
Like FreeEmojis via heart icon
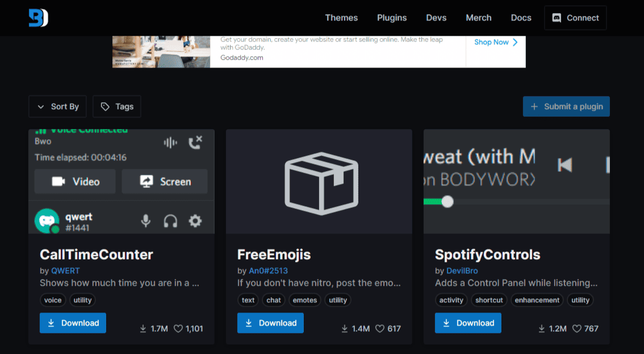click(380, 328)
